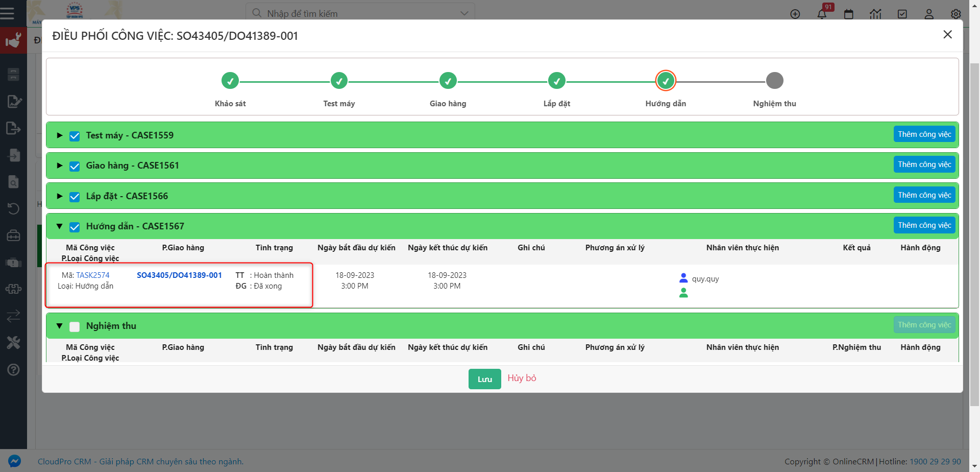Open the chart reports icon
The width and height of the screenshot is (980, 472).
point(875,14)
